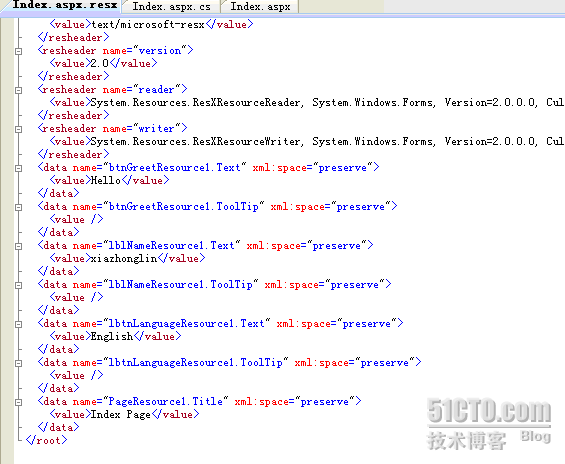This screenshot has width=565, height=464.
Task: Click the xiazhonglin value text
Action: click(124, 258)
